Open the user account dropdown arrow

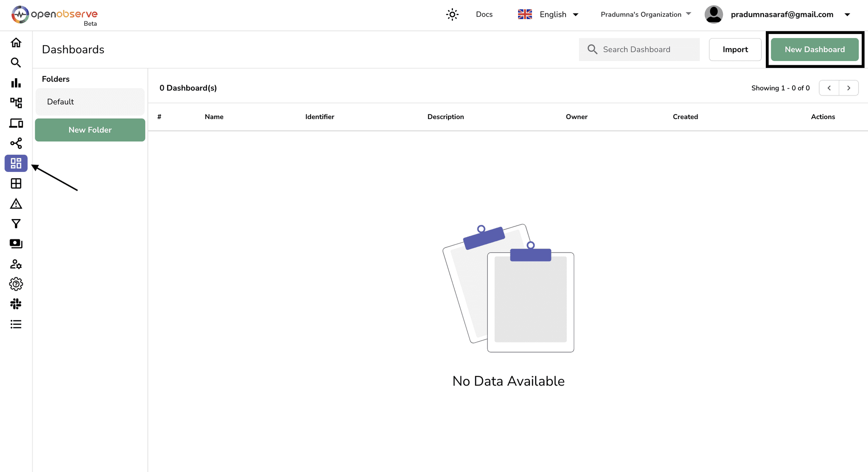click(x=847, y=14)
